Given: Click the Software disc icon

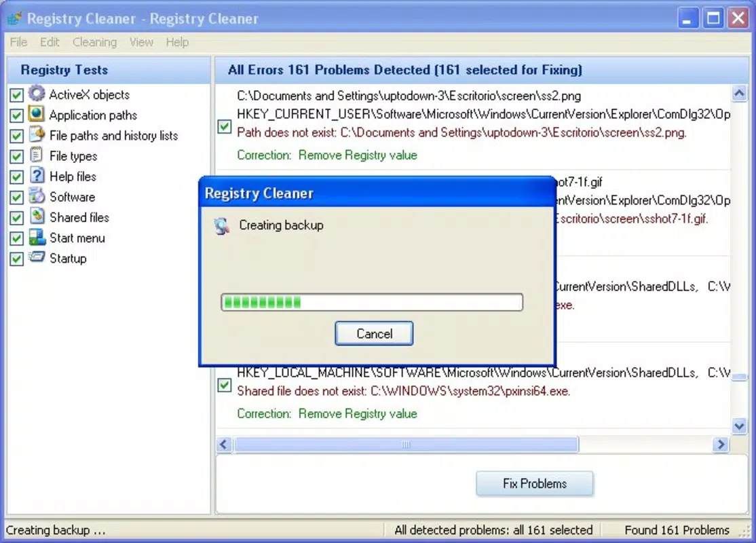Looking at the screenshot, I should coord(36,195).
